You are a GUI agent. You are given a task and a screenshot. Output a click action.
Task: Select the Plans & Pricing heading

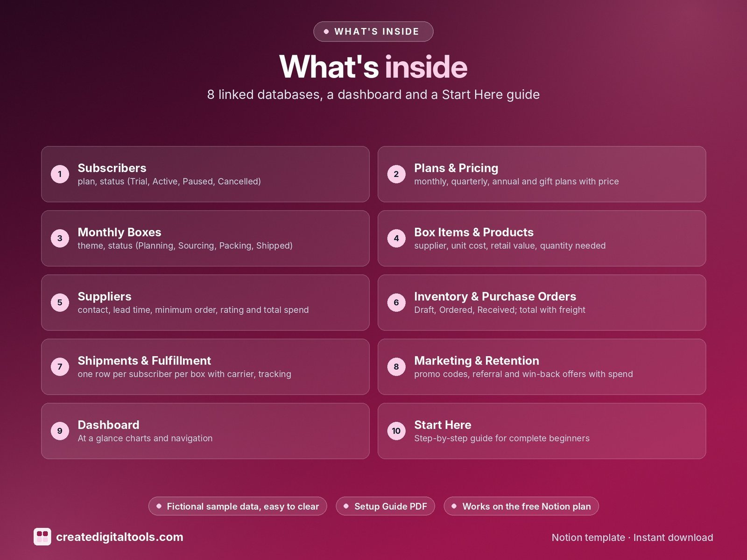(456, 168)
